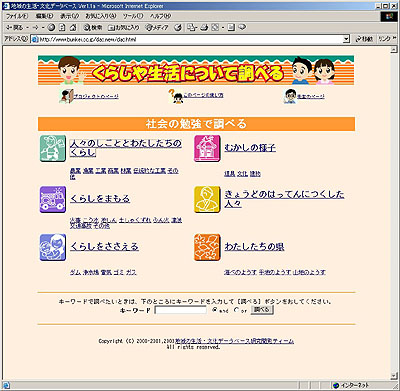The height and width of the screenshot is (391, 400).
Task: Select the 'and' search radio button
Action: click(215, 310)
